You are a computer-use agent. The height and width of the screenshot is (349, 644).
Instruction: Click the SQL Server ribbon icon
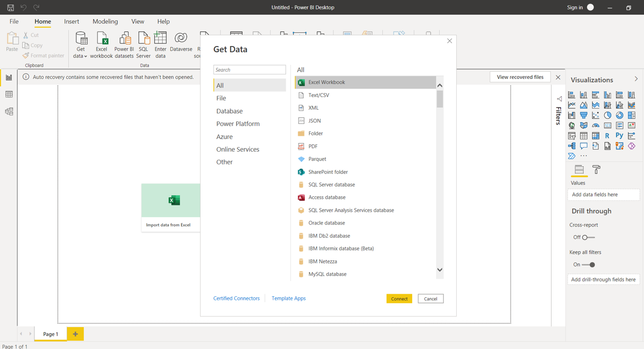(x=144, y=45)
